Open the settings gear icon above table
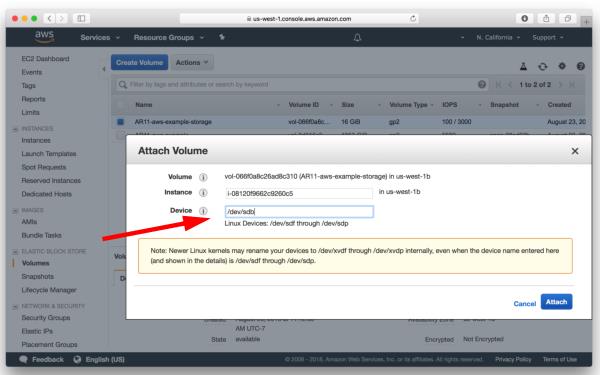 pos(562,66)
